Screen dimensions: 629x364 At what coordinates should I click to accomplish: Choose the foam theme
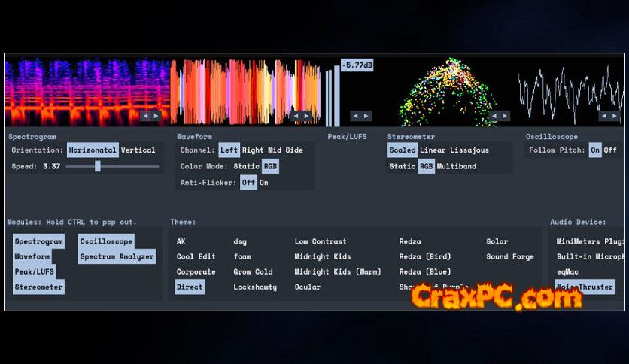[x=242, y=256]
